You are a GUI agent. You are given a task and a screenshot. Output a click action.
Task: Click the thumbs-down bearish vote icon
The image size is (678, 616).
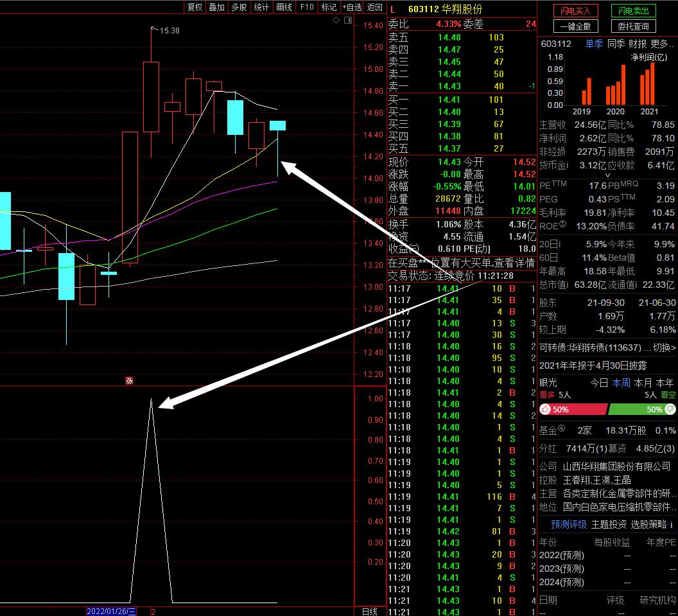pos(670,409)
